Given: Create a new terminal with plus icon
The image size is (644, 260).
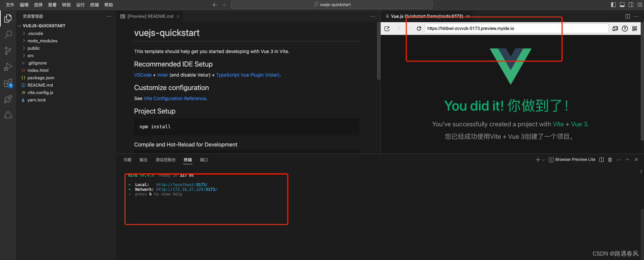Looking at the screenshot, I should (538, 160).
